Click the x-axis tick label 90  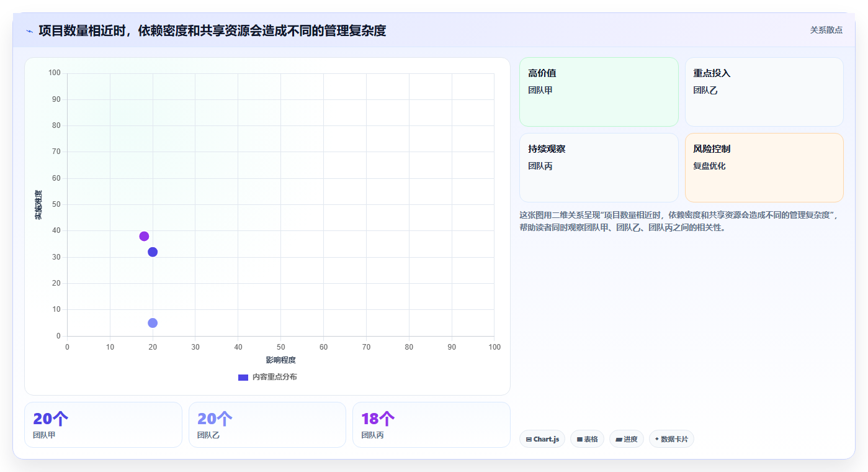pyautogui.click(x=452, y=347)
